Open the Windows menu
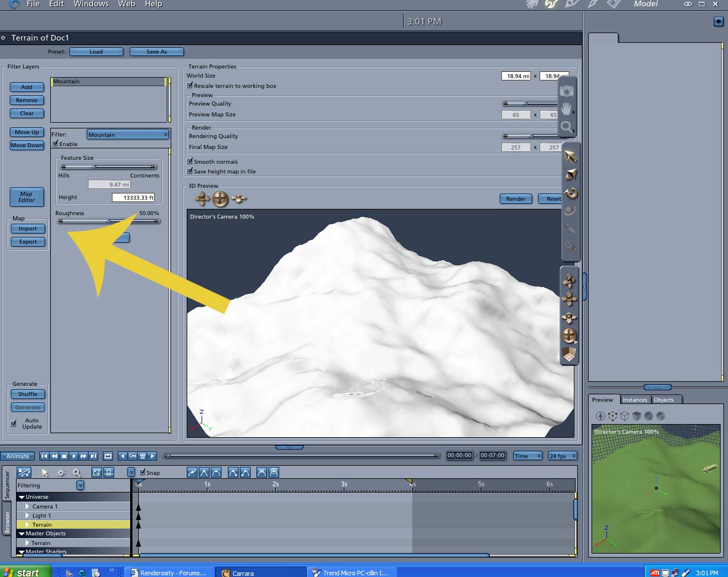 click(x=91, y=4)
